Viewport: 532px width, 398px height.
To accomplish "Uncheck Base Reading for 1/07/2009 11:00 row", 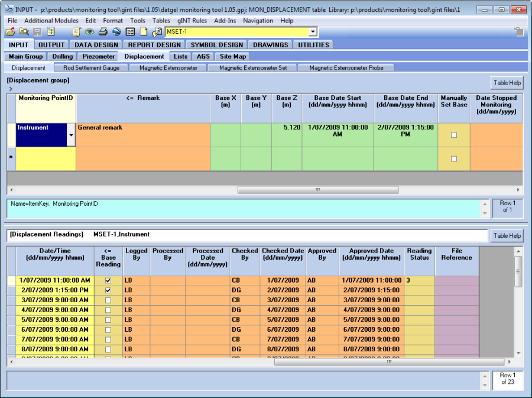I will [108, 281].
